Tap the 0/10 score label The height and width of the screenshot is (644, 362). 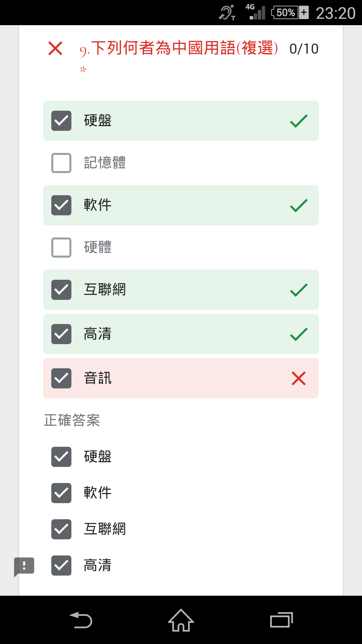pyautogui.click(x=304, y=49)
